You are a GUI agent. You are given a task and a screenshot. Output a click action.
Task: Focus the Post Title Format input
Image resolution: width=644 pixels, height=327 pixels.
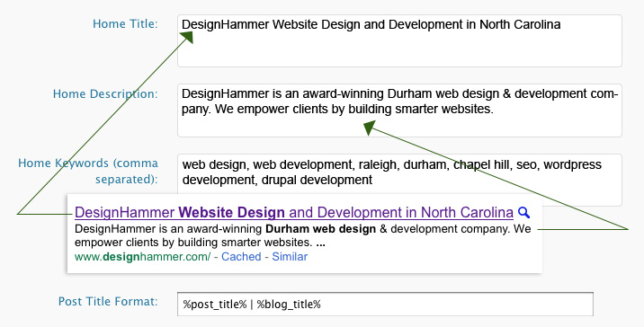pyautogui.click(x=385, y=305)
